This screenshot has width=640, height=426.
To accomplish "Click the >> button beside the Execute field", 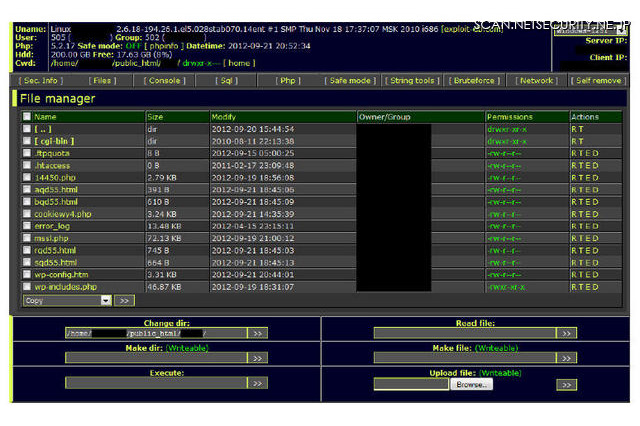I will pos(258,383).
